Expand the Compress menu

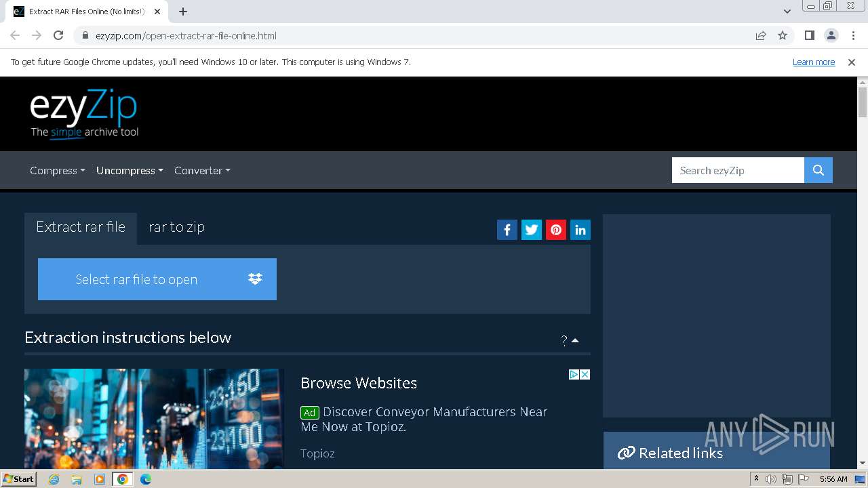point(58,170)
